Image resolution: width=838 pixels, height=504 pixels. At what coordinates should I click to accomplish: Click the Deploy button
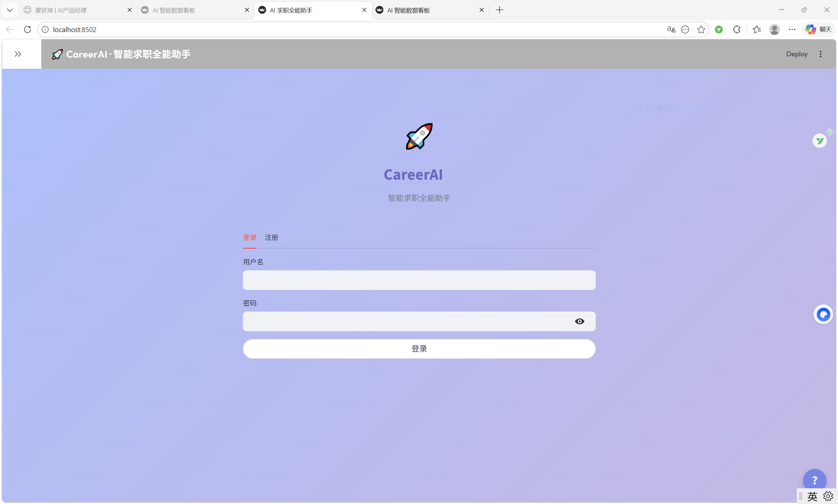click(796, 54)
